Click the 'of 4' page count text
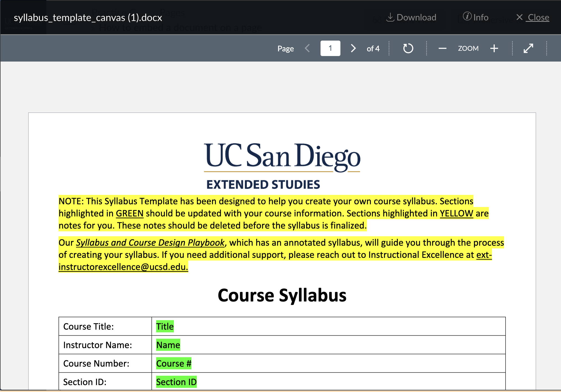Image resolution: width=561 pixels, height=392 pixels. 373,49
